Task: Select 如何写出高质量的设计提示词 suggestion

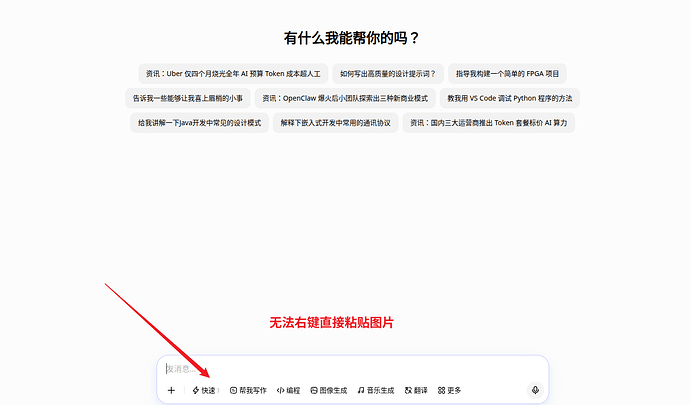Action: [x=388, y=74]
